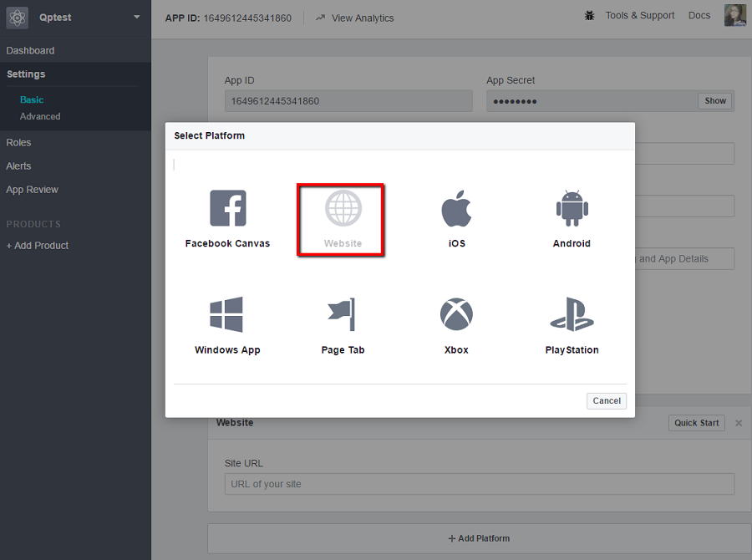Cancel the Select Platform dialog
This screenshot has width=752, height=560.
point(607,400)
